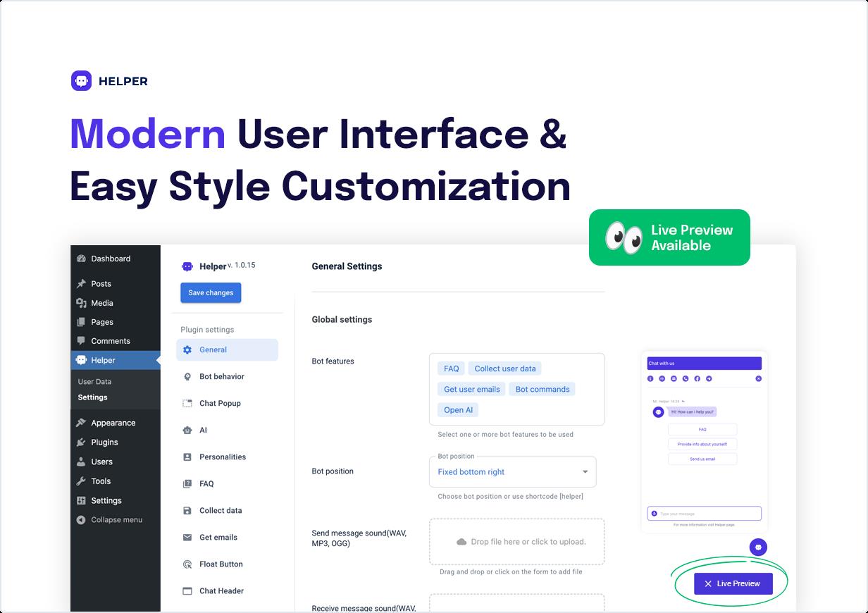The width and height of the screenshot is (868, 613).
Task: Toggle the Open AI bot feature chip
Action: [458, 410]
